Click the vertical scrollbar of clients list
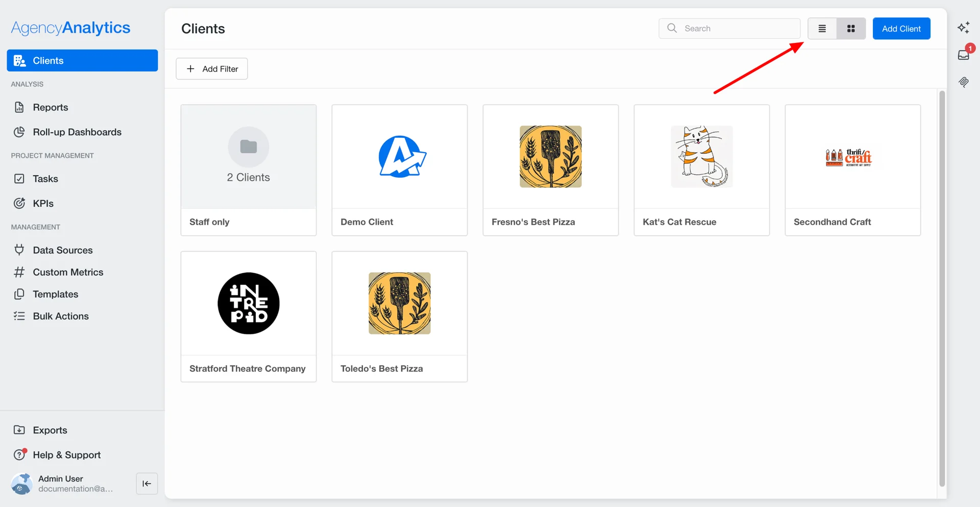 (942, 288)
